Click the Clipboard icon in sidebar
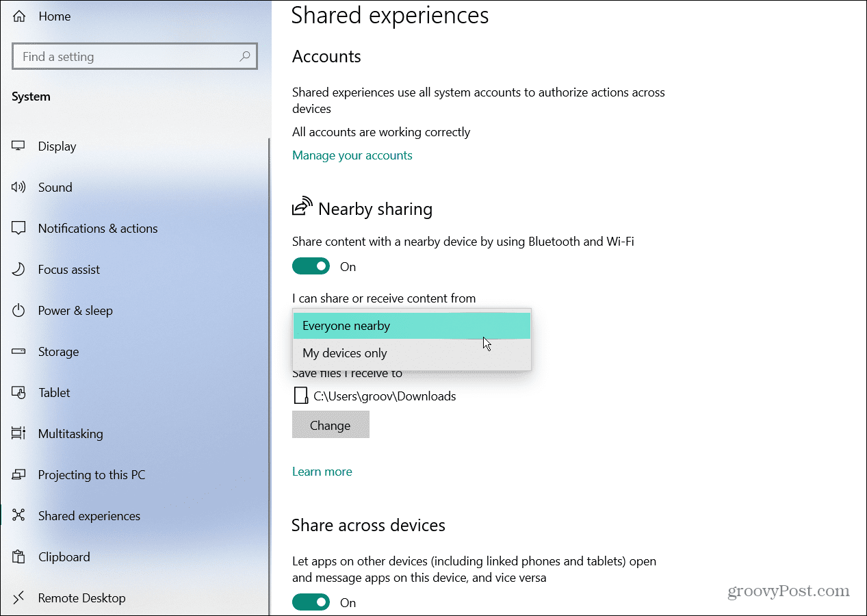This screenshot has width=867, height=616. pyautogui.click(x=18, y=557)
